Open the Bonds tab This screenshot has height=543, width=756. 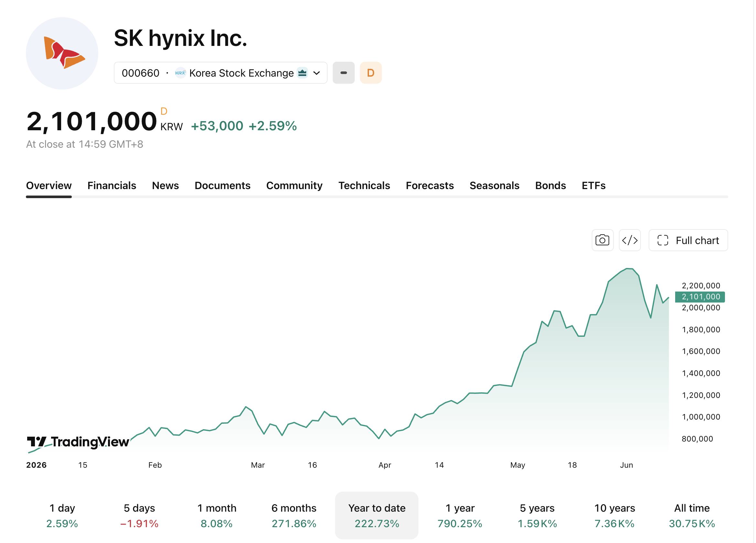point(550,185)
